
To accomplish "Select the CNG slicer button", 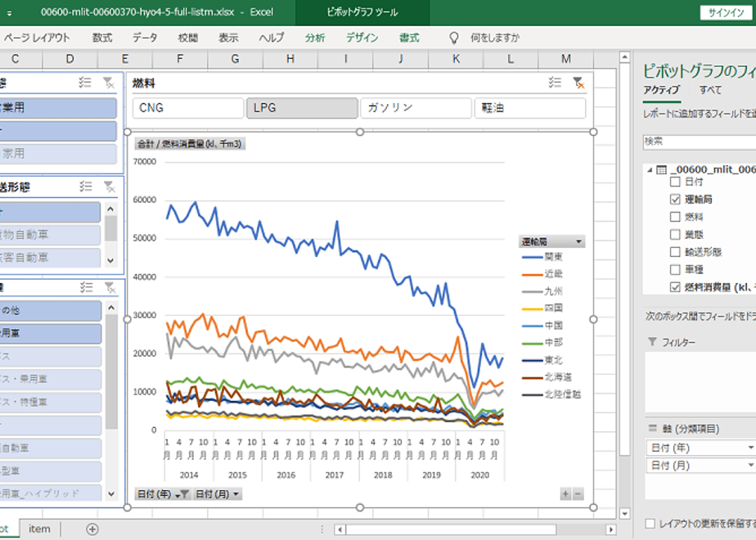I will 188,108.
